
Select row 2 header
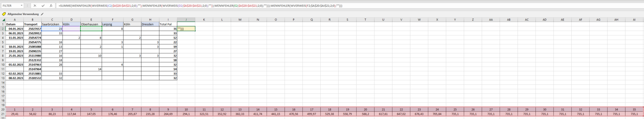(x=3, y=29)
